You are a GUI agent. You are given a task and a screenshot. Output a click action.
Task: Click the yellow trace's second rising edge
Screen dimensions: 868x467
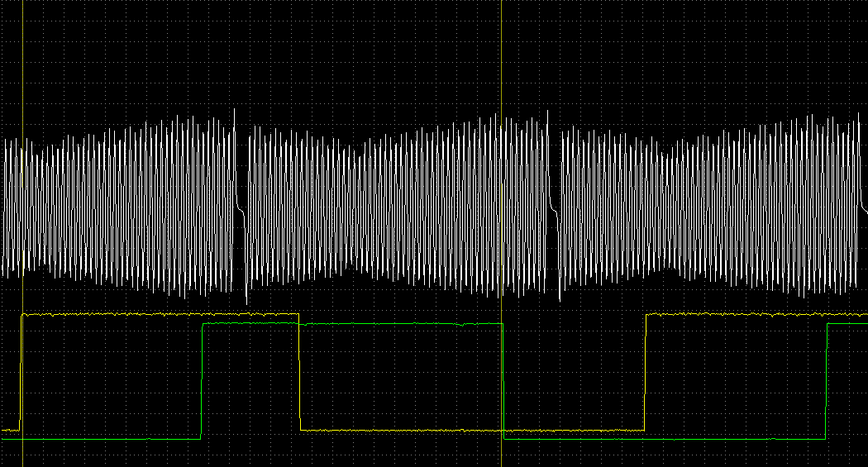coord(645,372)
